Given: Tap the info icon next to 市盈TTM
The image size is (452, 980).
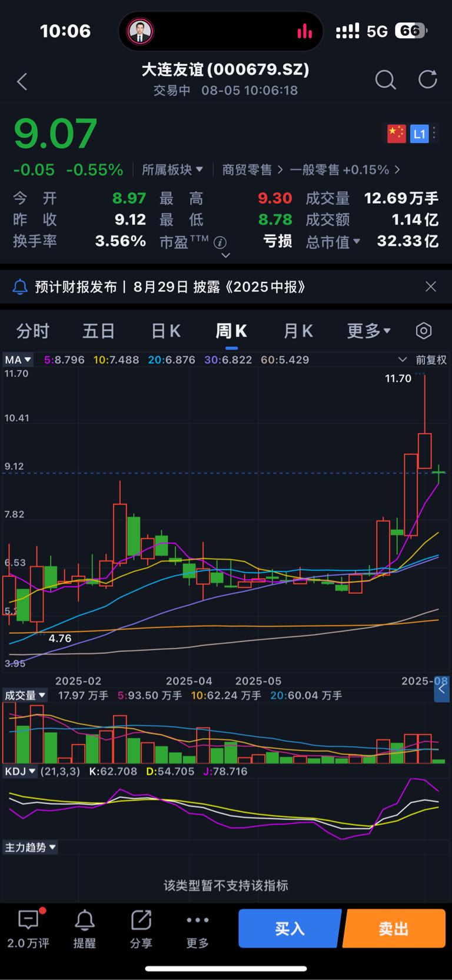Looking at the screenshot, I should pyautogui.click(x=220, y=242).
